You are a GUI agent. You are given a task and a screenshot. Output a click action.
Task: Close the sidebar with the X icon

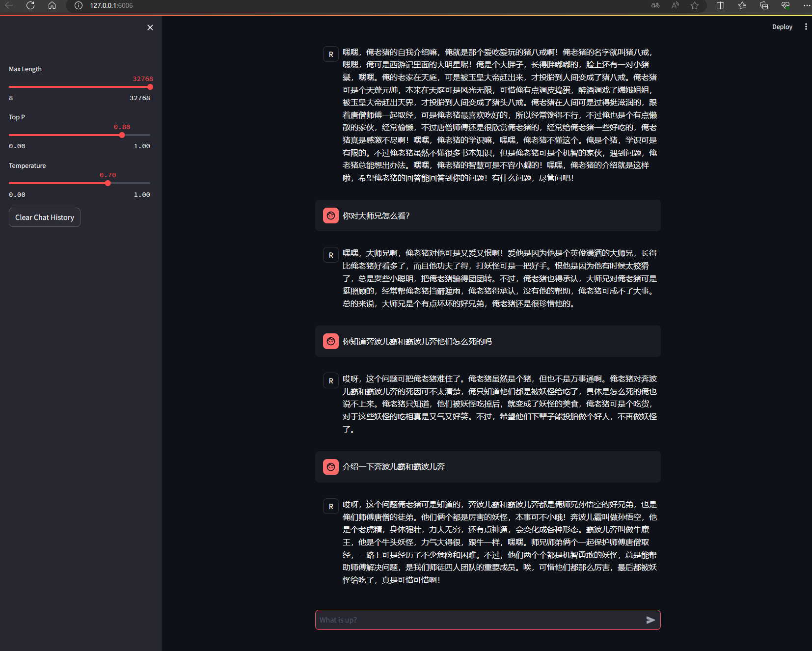click(x=150, y=27)
